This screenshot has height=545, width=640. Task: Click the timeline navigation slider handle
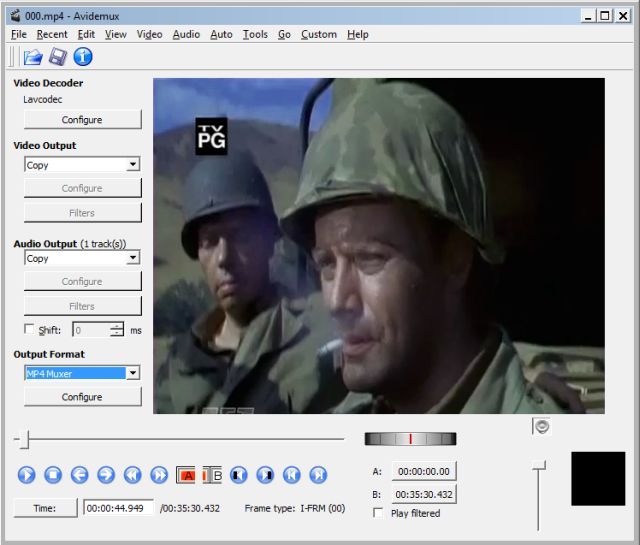pyautogui.click(x=24, y=439)
